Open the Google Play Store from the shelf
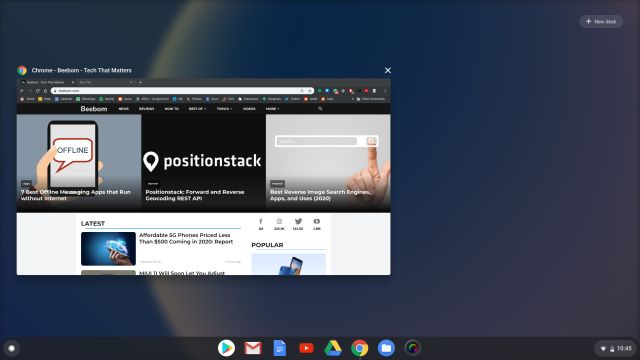The image size is (640, 360). [226, 348]
